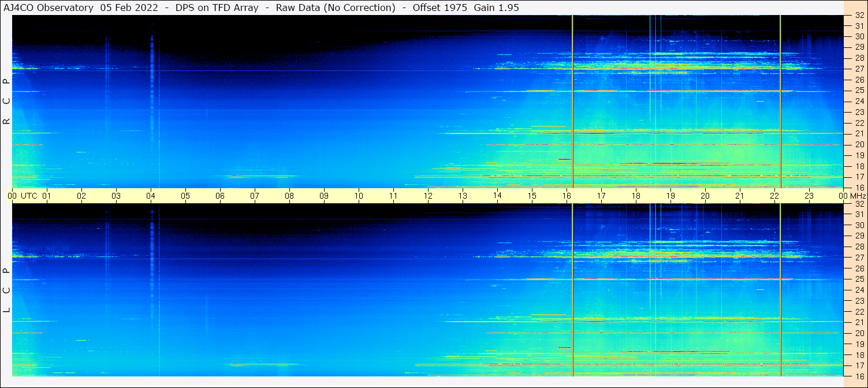868x388 pixels.
Task: Click the 22 hour label on the time axis
Action: point(774,196)
